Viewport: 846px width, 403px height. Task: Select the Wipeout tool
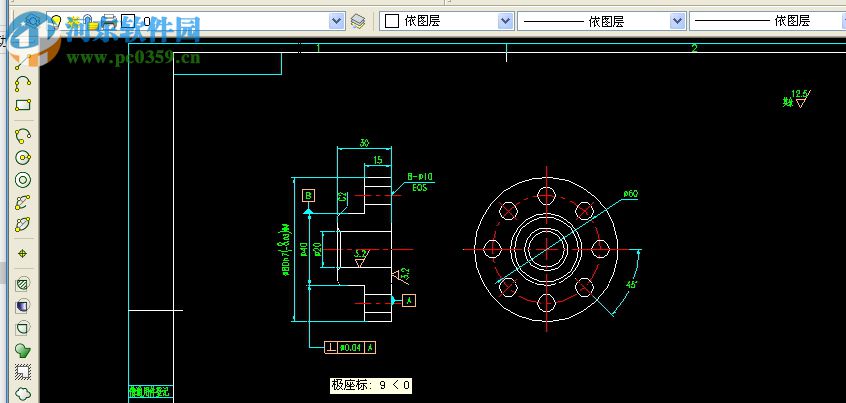tap(23, 372)
